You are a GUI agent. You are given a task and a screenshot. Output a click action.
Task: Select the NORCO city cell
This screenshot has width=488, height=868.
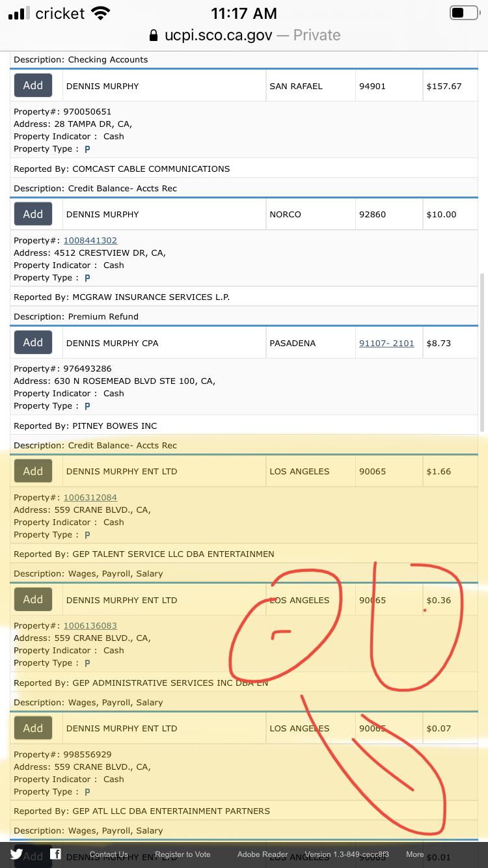click(x=310, y=214)
